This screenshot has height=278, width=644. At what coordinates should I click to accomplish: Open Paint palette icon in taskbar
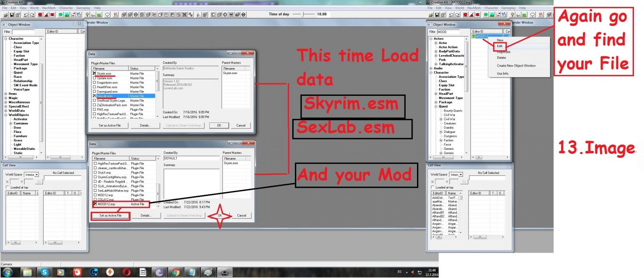pyautogui.click(x=208, y=272)
